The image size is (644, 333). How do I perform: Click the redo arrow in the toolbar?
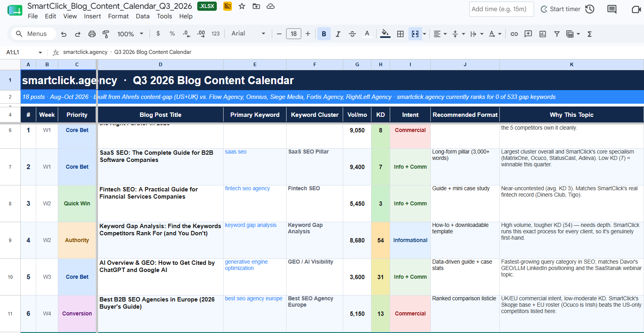[x=78, y=34]
